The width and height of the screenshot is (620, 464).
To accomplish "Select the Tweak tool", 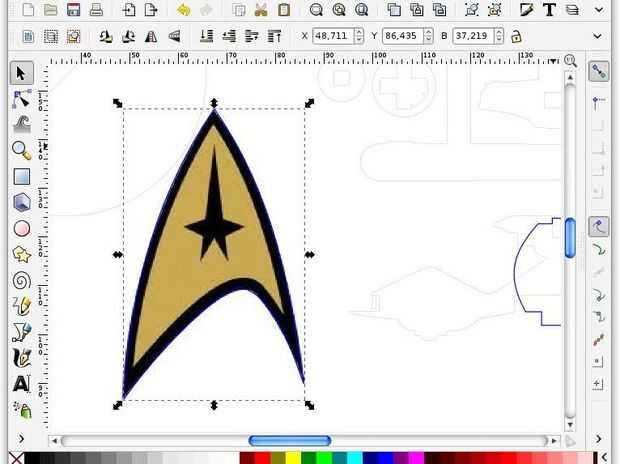I will 21,125.
